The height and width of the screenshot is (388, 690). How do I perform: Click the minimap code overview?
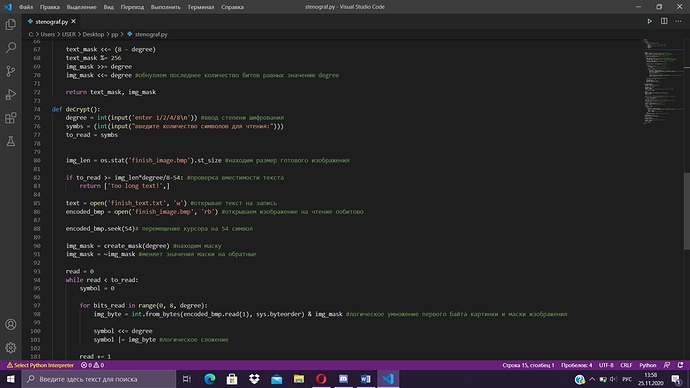tap(662, 81)
